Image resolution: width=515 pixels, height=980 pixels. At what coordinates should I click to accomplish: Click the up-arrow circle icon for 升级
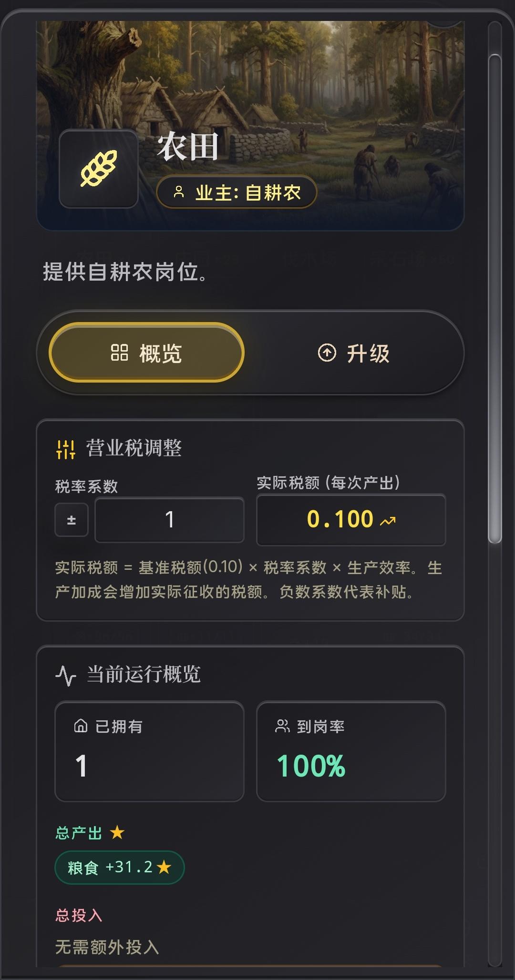[x=327, y=353]
